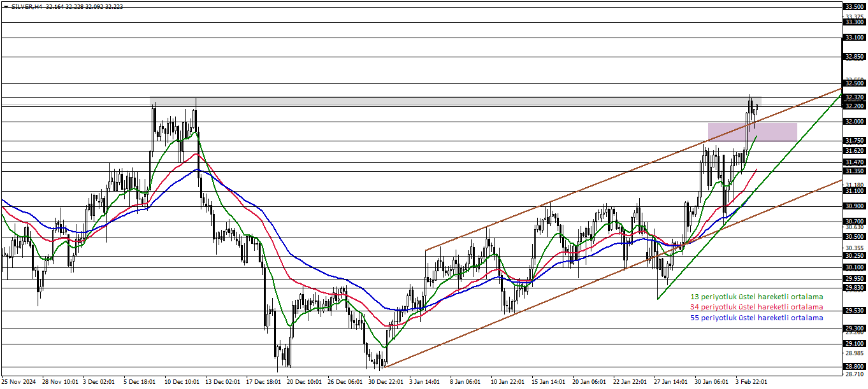868x389 pixels.
Task: Click the 17 Dec 18:01 time label
Action: click(x=263, y=382)
